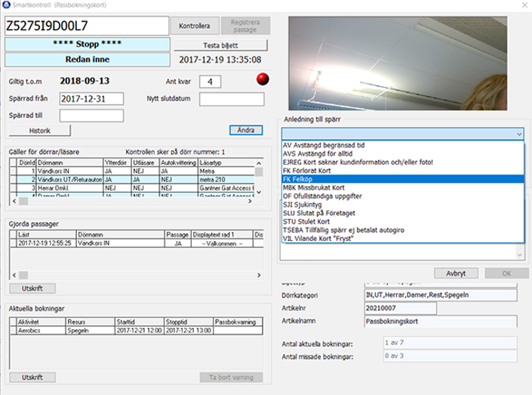The width and height of the screenshot is (532, 395).
Task: Select TSEBA Tillfällig spärr ej betalat autogiro
Action: coord(403,230)
